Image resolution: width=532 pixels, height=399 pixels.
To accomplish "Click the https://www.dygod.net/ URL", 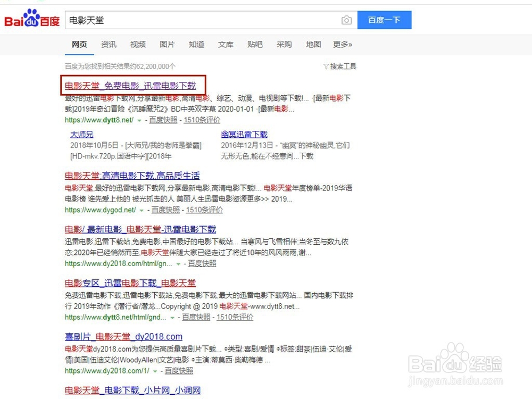I will 101,210.
